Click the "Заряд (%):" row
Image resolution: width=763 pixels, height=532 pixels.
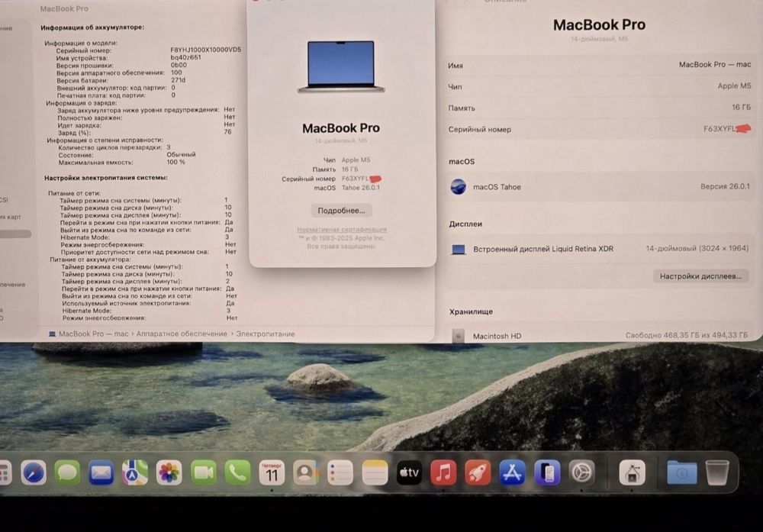pyautogui.click(x=144, y=132)
